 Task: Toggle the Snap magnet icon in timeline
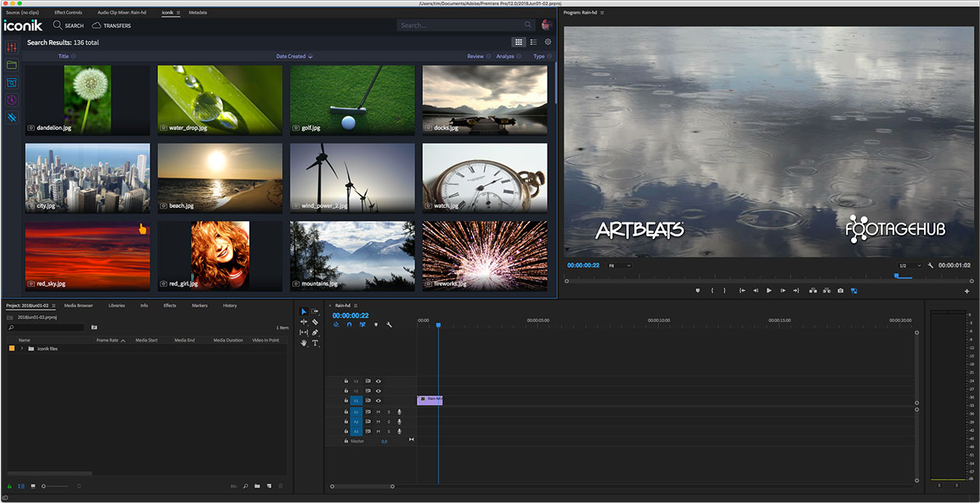tap(349, 325)
